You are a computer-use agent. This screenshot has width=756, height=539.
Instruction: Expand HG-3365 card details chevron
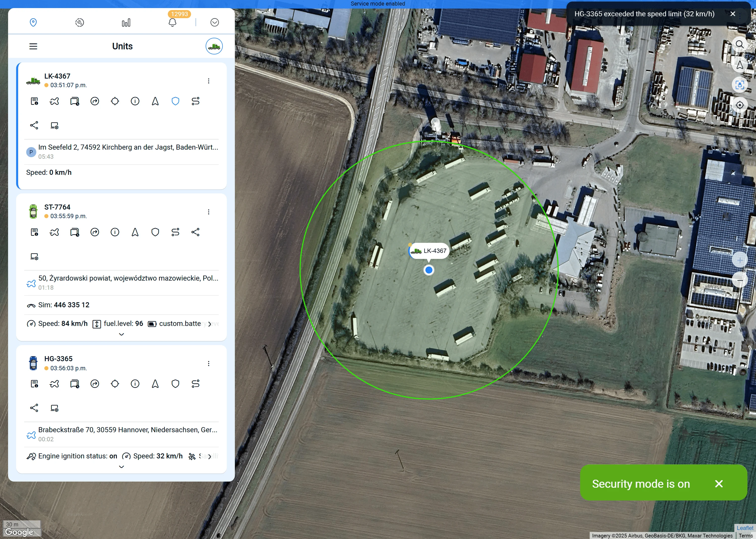[121, 467]
